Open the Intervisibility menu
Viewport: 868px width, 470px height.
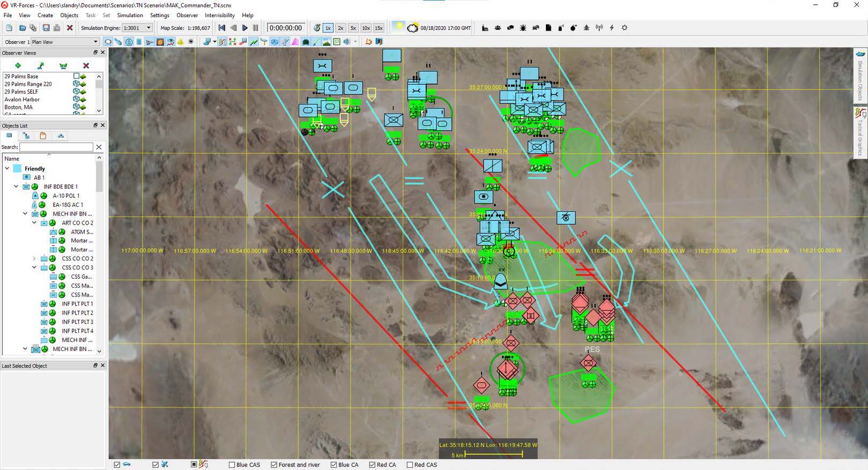(219, 15)
